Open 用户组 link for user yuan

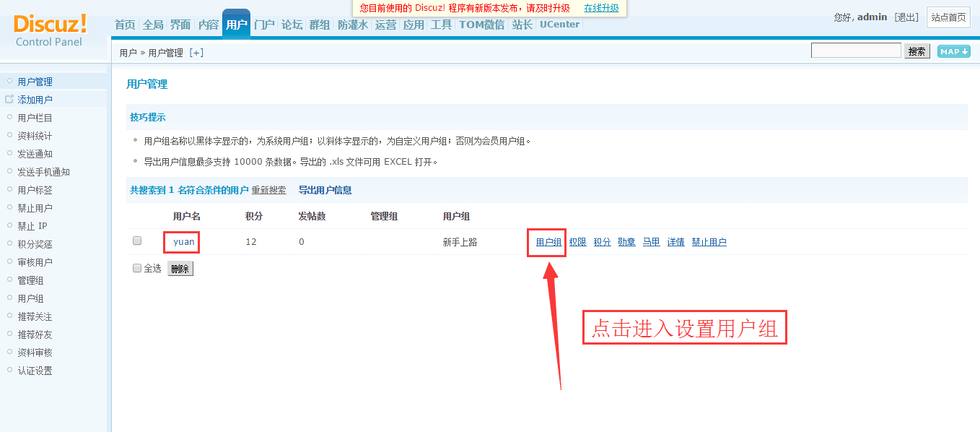(x=548, y=242)
